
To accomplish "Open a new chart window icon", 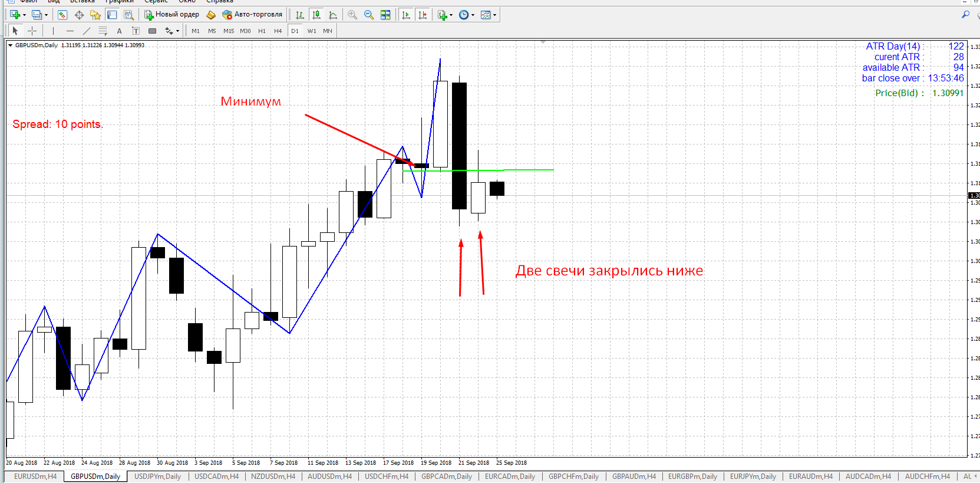I will click(x=15, y=15).
